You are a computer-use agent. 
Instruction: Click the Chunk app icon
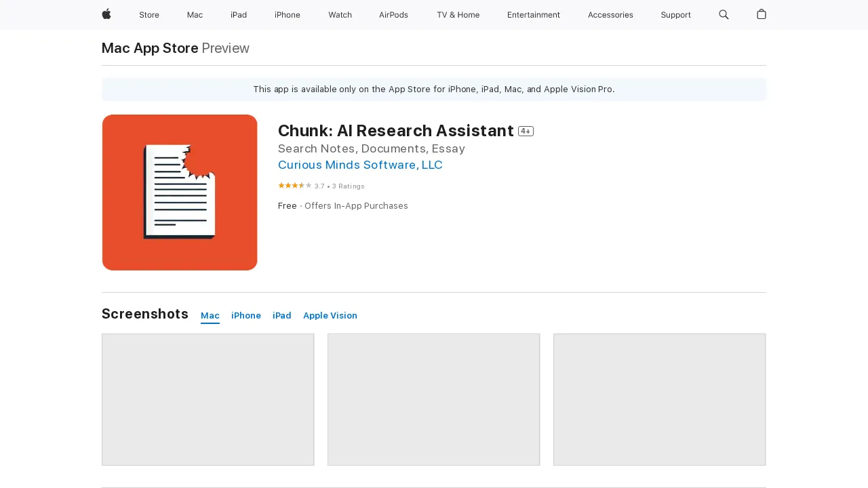click(180, 192)
